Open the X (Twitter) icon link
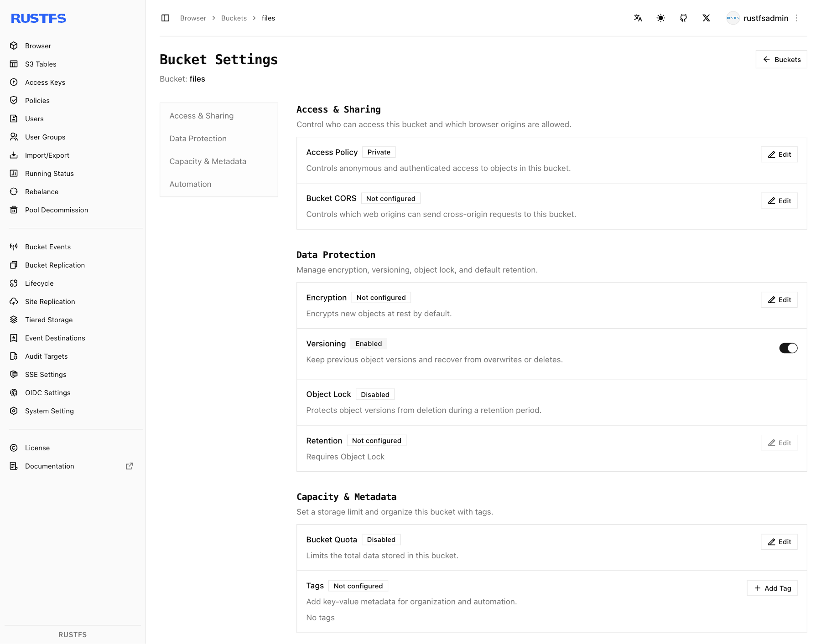This screenshot has width=821, height=644. click(x=707, y=18)
